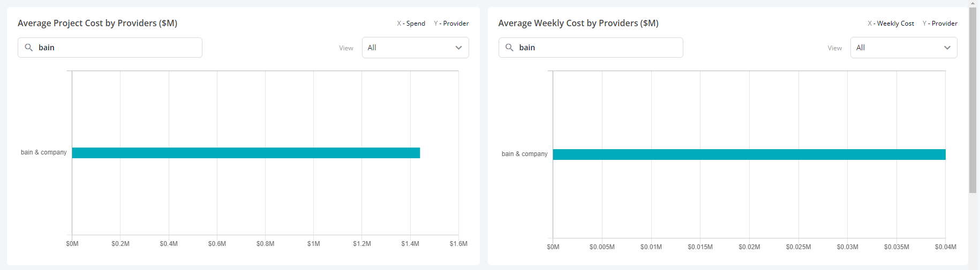Click the scrollbar up arrow

973,3
